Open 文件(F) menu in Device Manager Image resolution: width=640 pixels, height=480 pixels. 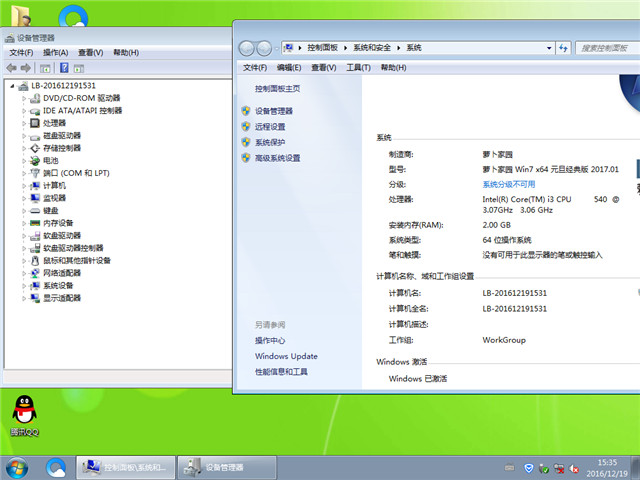click(x=21, y=53)
